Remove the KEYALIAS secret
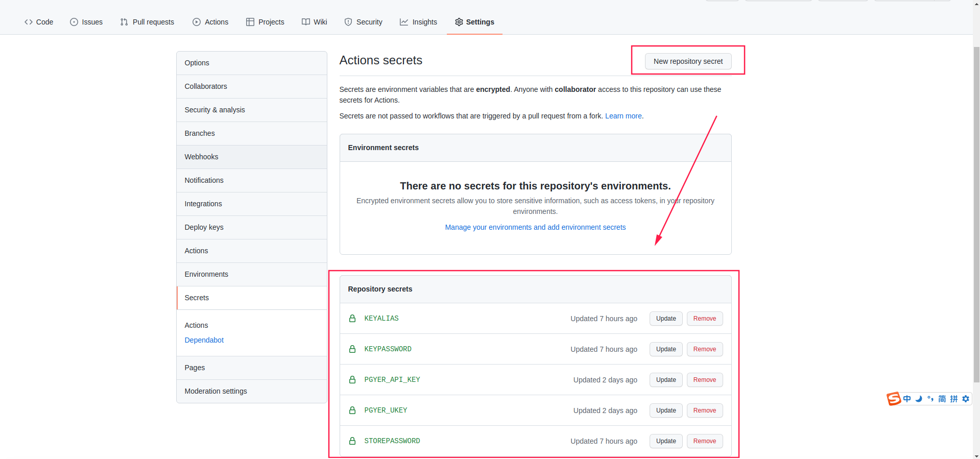 click(x=705, y=319)
